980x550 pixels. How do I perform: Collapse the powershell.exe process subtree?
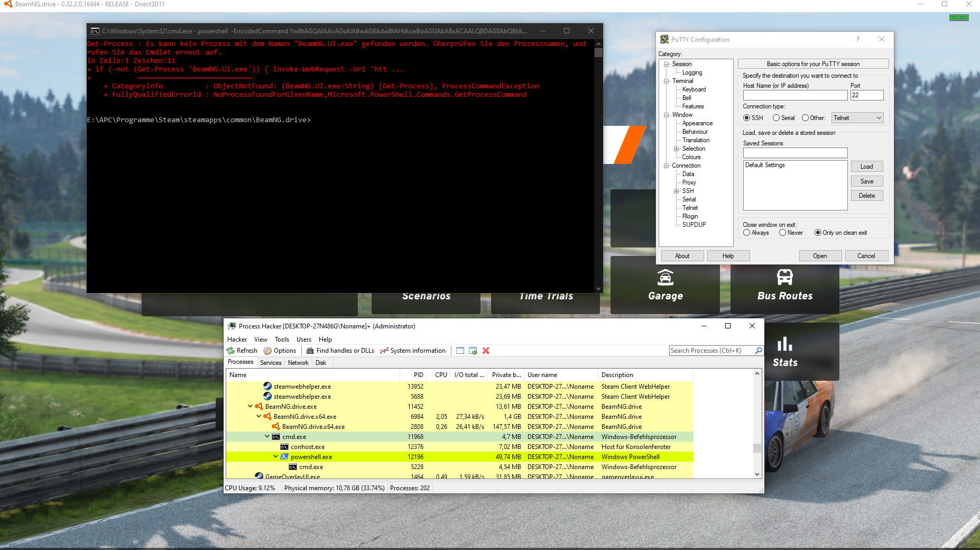275,457
